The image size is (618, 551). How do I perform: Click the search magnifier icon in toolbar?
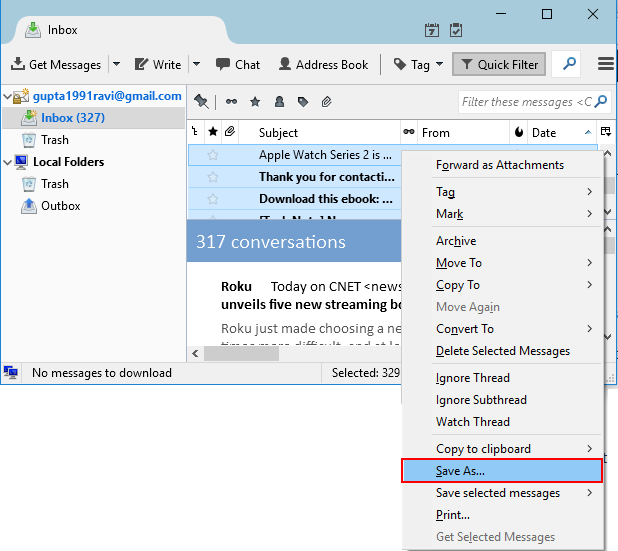[567, 64]
